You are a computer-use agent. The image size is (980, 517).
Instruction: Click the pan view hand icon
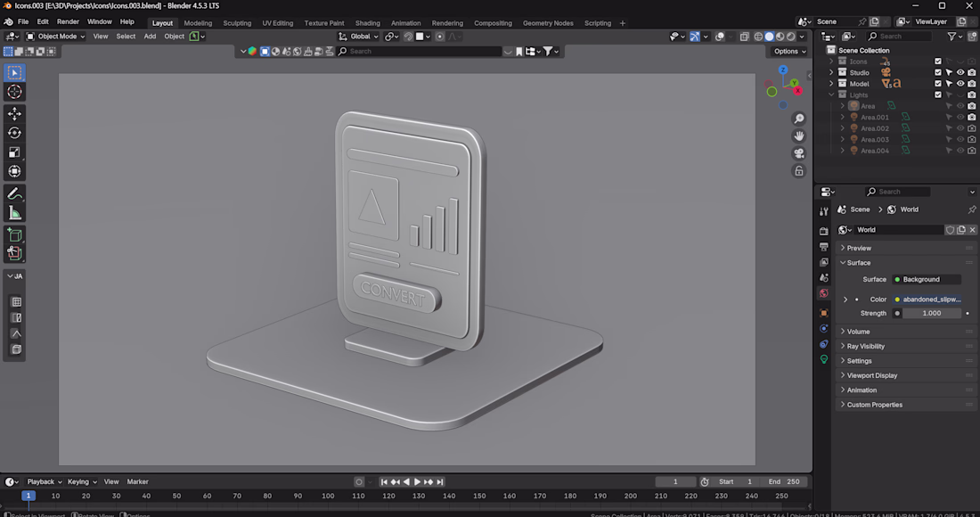click(x=799, y=135)
